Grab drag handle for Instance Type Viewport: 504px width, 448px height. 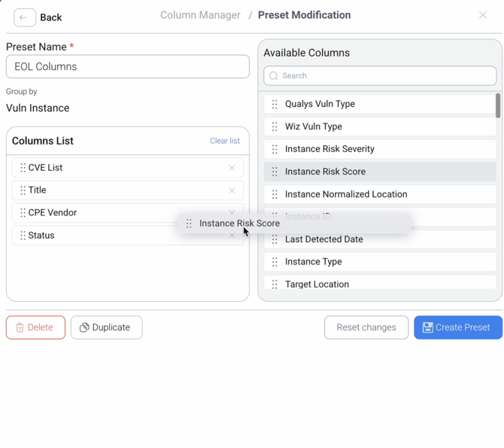tap(275, 262)
